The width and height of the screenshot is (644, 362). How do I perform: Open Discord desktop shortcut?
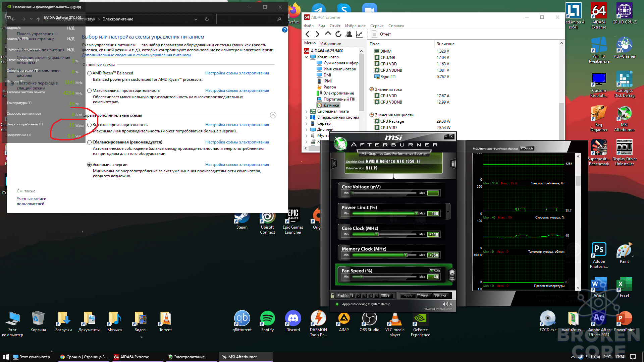(293, 321)
